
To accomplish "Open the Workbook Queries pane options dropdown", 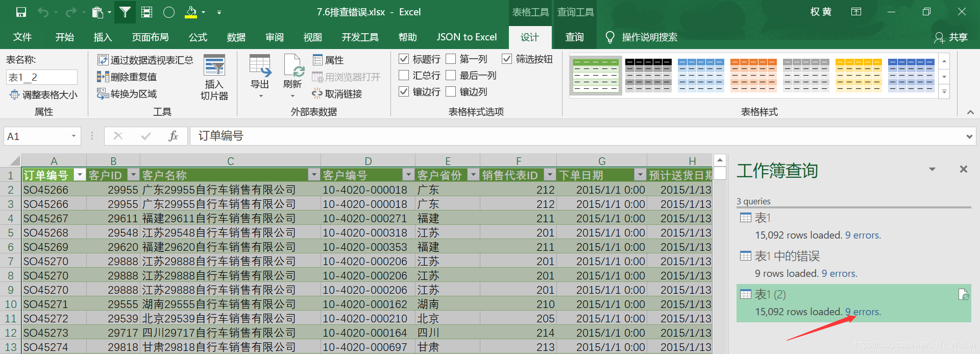I will (x=932, y=169).
